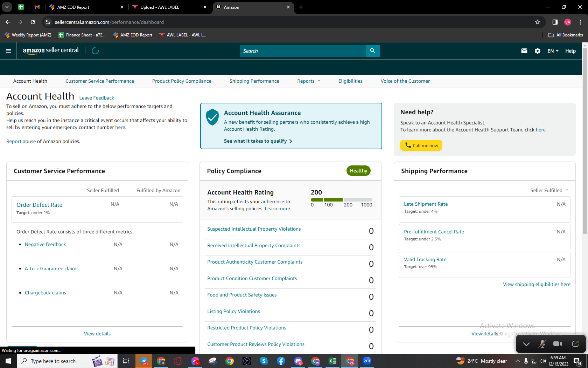Image resolution: width=588 pixels, height=368 pixels.
Task: Click See what it takes to qualify
Action: click(x=258, y=141)
